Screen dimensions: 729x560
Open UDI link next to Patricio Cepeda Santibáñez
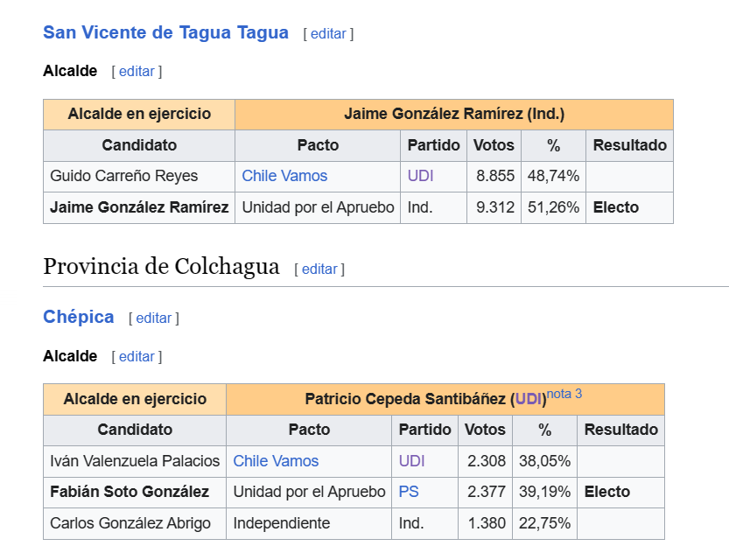[529, 399]
